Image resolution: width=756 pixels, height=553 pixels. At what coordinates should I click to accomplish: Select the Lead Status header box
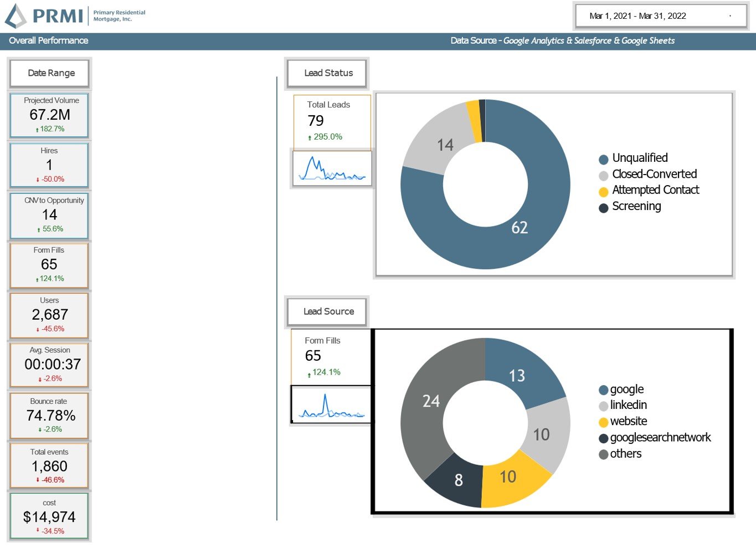327,73
